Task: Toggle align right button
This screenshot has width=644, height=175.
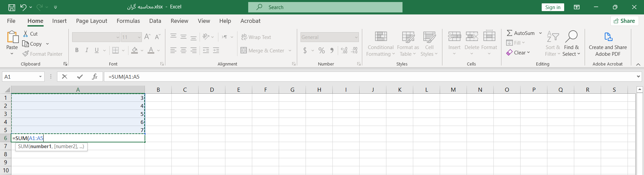Action: coord(194,50)
